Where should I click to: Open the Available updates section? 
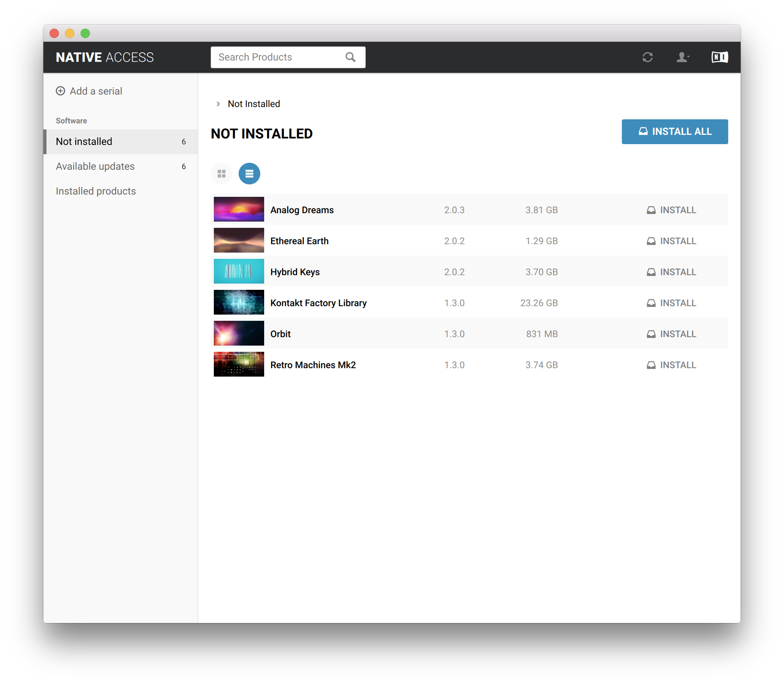[x=95, y=166]
